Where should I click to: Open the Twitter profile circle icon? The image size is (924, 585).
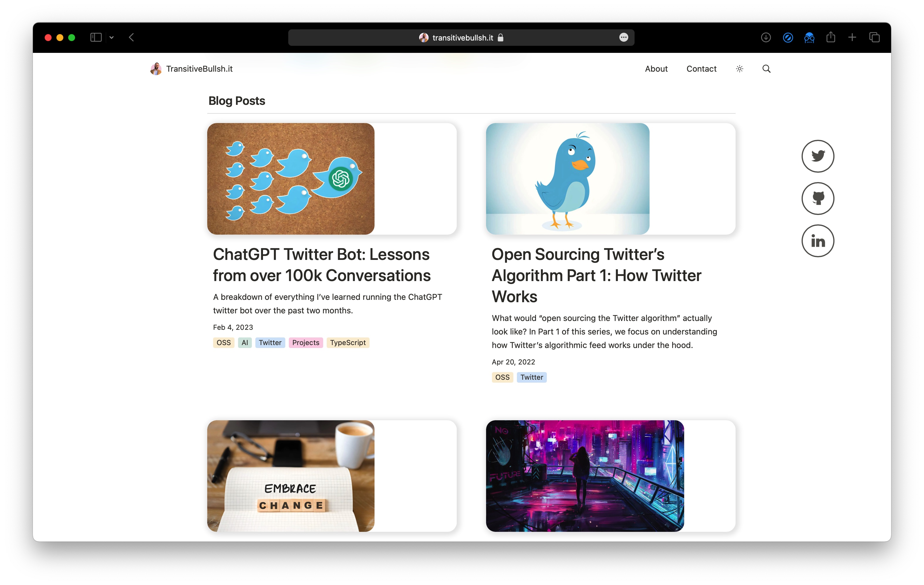click(817, 156)
